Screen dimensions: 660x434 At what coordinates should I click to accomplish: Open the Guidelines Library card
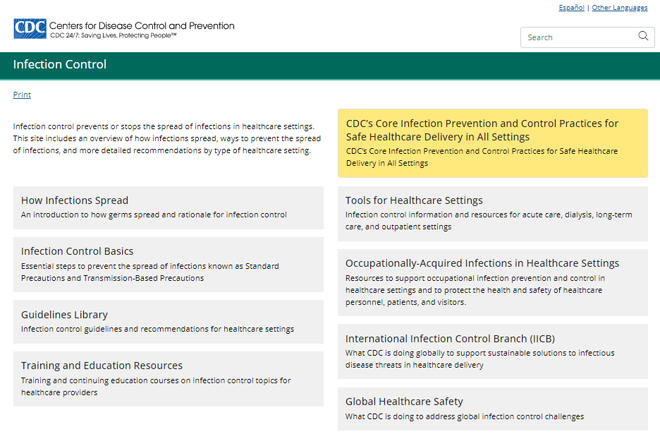(x=168, y=322)
